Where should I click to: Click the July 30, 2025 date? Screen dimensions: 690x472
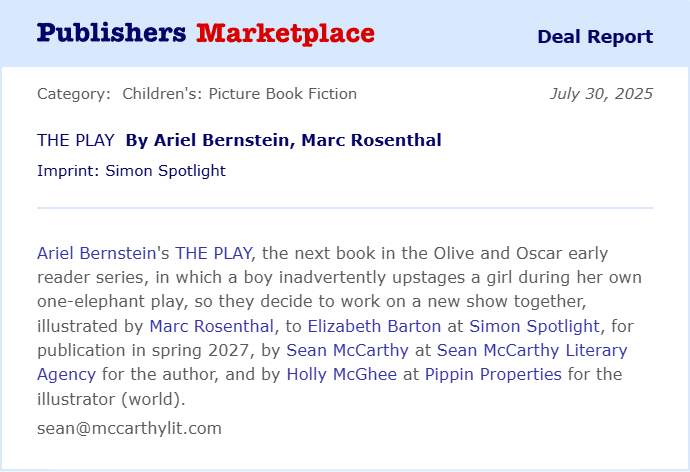click(x=601, y=94)
